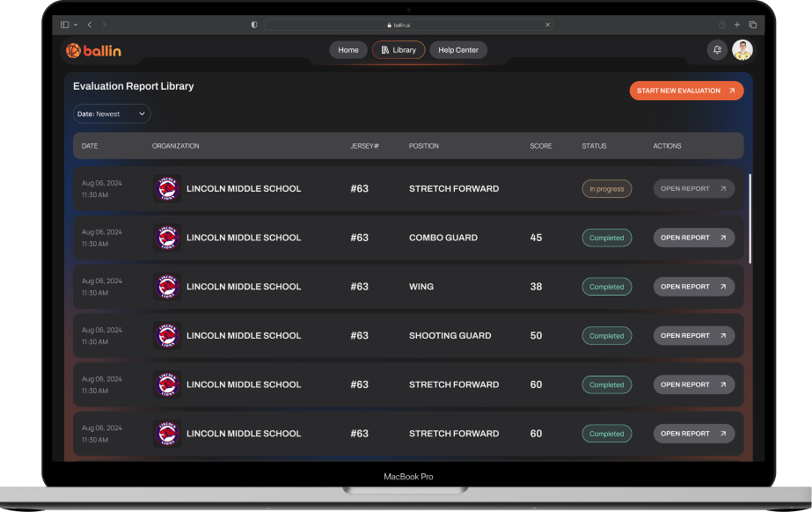
Task: Expand the sidebar options chevron
Action: pos(76,25)
